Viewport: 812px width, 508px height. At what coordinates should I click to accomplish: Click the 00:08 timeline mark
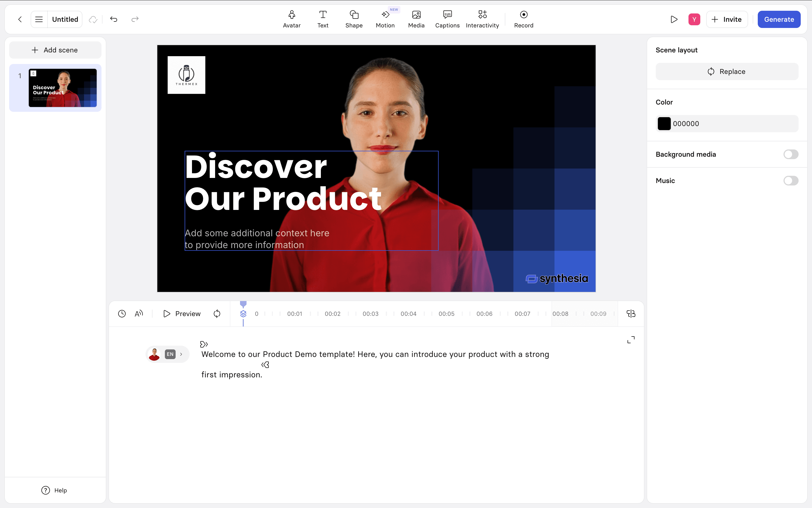point(560,314)
